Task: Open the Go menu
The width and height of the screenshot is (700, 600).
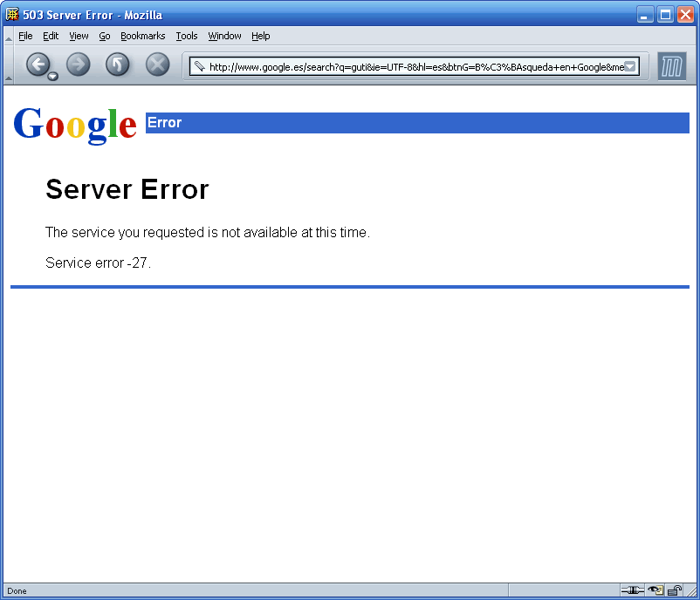Action: pos(104,36)
